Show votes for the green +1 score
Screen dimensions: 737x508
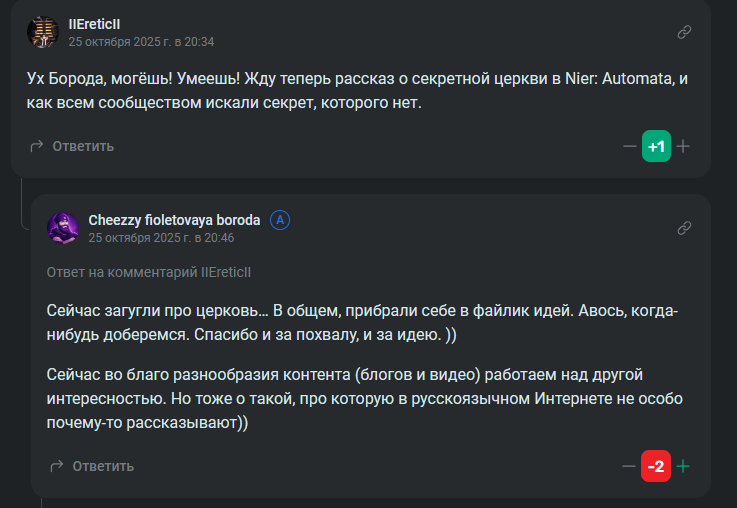(656, 146)
